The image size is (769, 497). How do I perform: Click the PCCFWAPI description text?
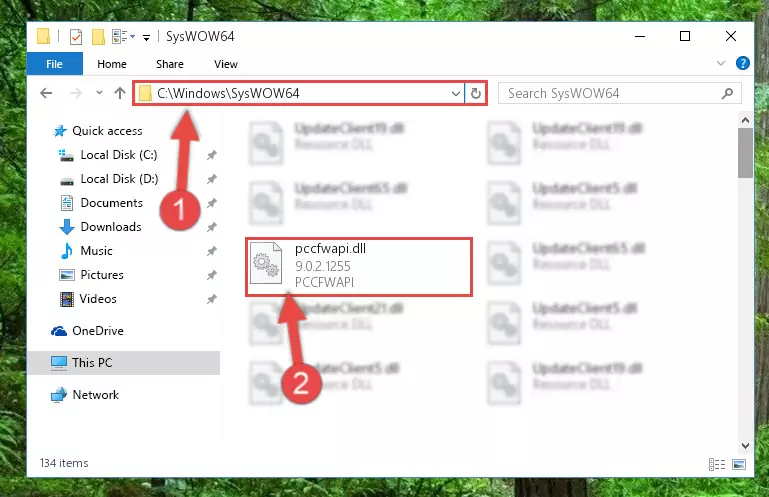[x=324, y=282]
